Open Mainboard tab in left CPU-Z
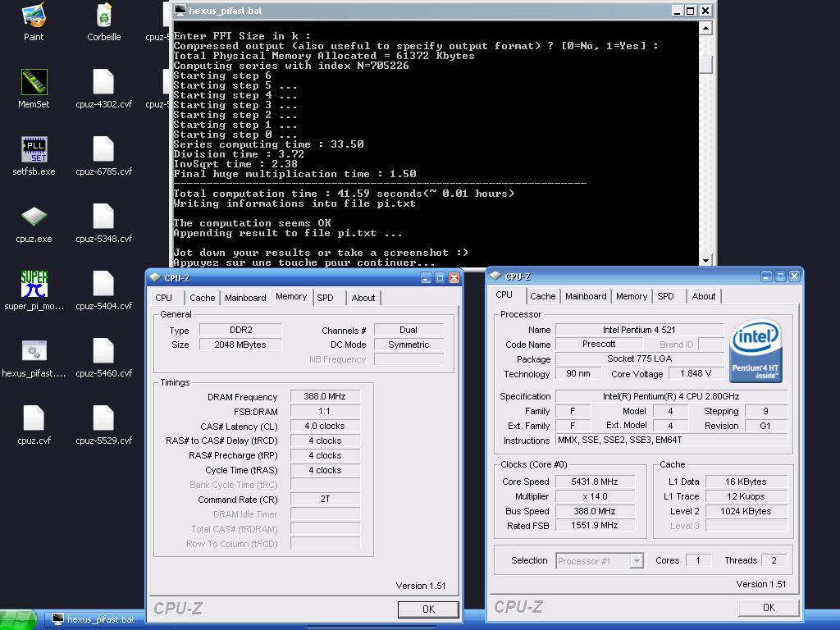The image size is (840, 630). click(245, 298)
